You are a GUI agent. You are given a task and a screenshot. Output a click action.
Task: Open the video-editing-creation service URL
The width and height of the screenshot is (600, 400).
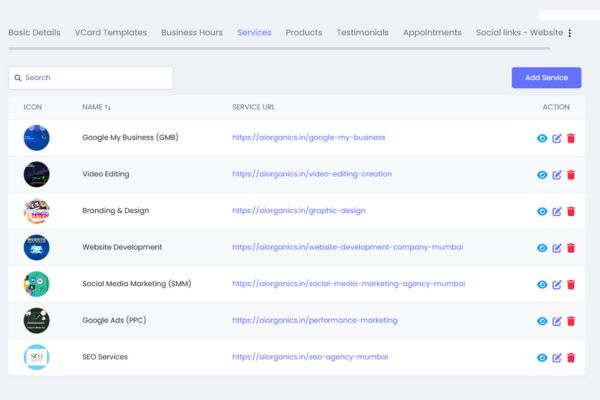[x=312, y=174]
